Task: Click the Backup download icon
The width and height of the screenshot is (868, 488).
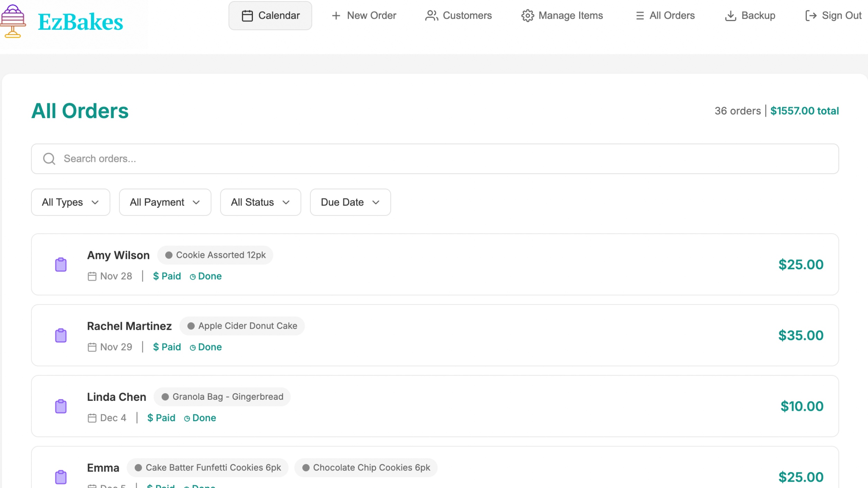Action: pos(731,15)
